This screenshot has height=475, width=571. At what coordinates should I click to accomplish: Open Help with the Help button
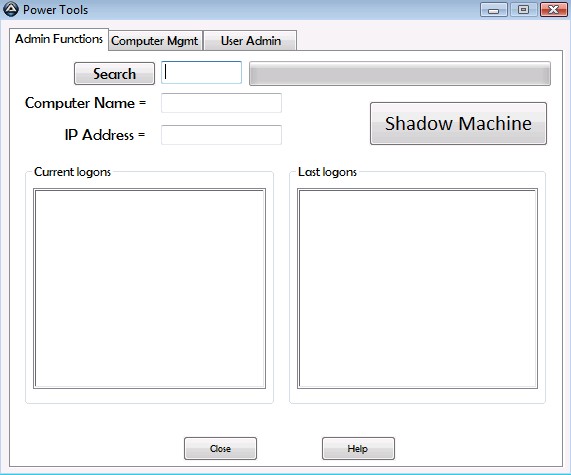(358, 448)
